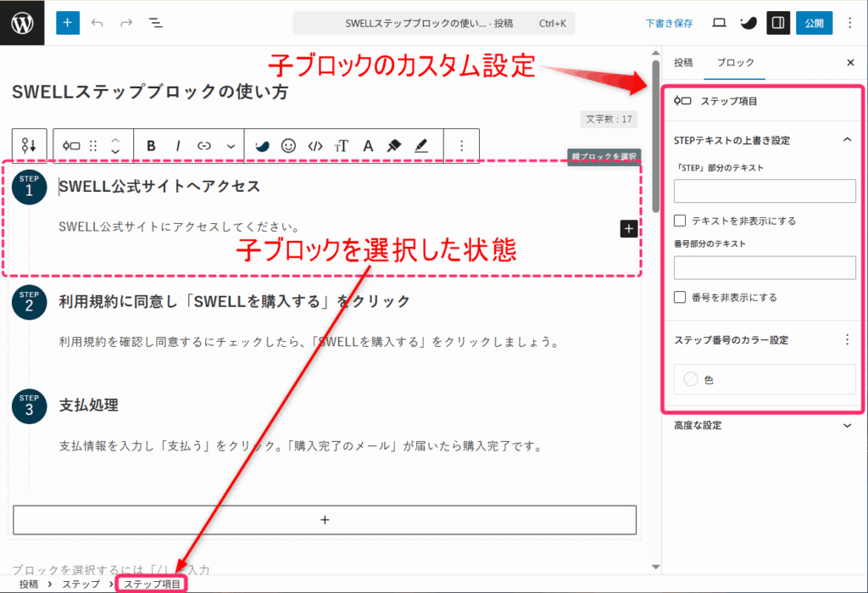Image resolution: width=868 pixels, height=593 pixels.
Task: Switch to the 投稿 sidebar tab
Action: pyautogui.click(x=683, y=63)
